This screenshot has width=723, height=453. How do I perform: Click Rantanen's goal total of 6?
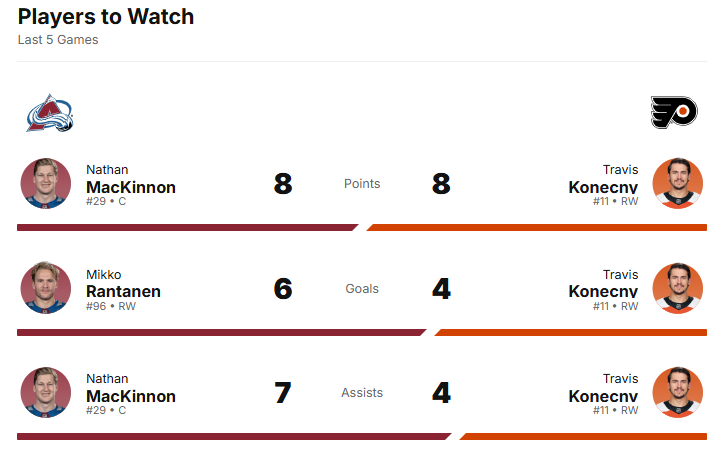pyautogui.click(x=283, y=289)
